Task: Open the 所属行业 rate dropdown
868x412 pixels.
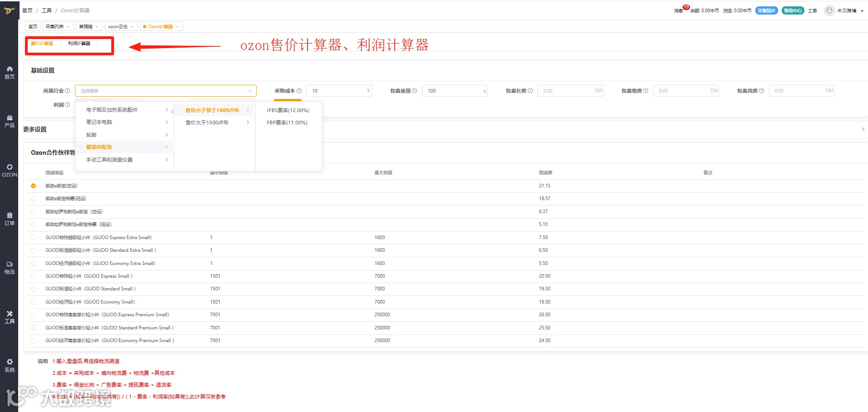Action: (166, 91)
